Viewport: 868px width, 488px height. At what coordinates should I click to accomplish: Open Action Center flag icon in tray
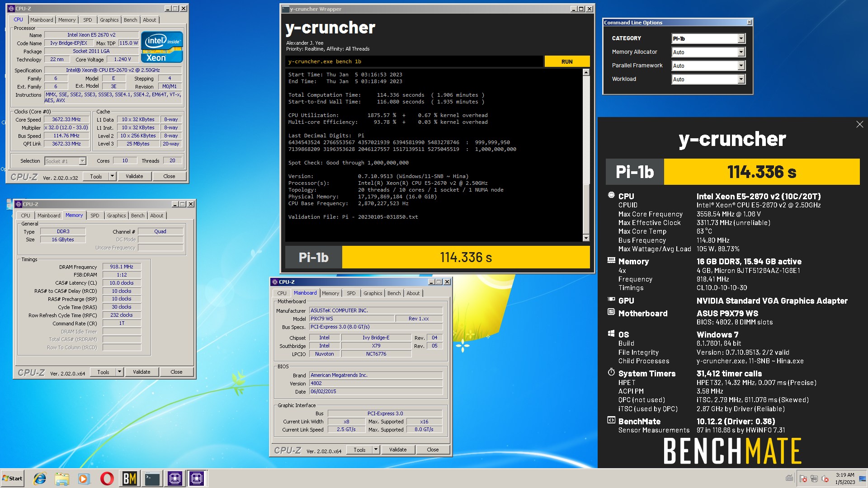tap(803, 479)
